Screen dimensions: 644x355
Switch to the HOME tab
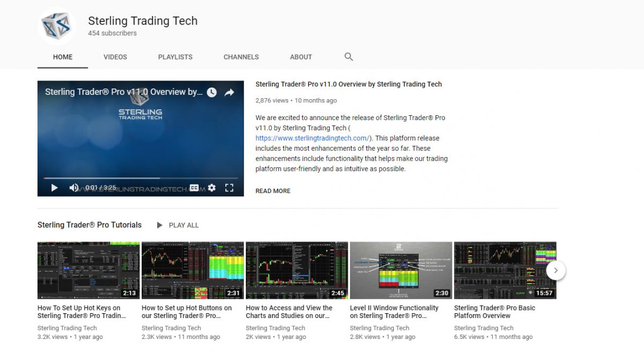(x=63, y=57)
